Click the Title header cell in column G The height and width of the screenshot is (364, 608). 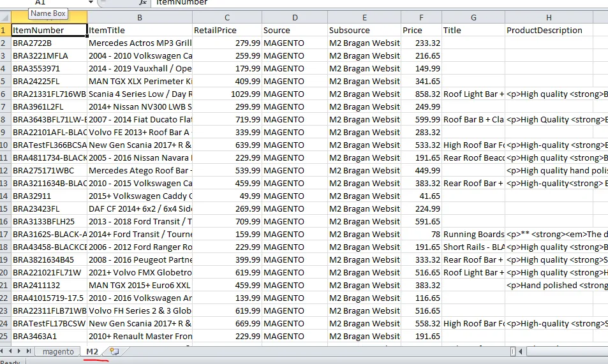pos(473,30)
